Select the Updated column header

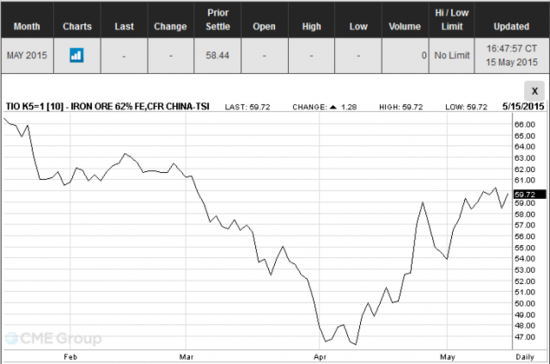point(511,26)
